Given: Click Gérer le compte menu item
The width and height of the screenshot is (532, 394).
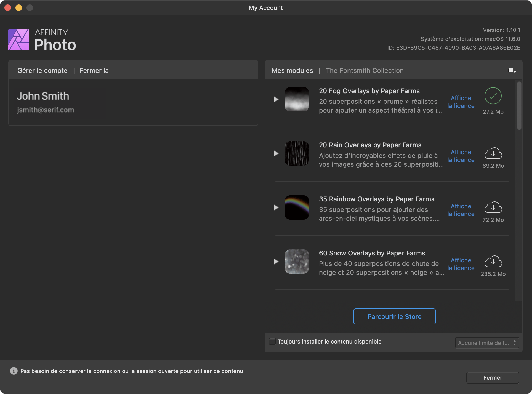Looking at the screenshot, I should click(42, 70).
